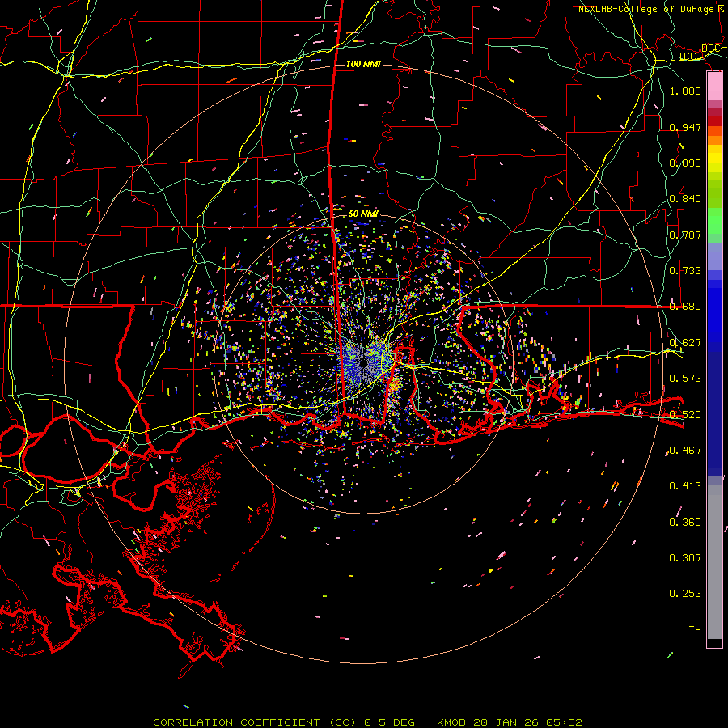728x728 pixels.
Task: Click the DCC label above the color bar
Action: click(x=710, y=49)
